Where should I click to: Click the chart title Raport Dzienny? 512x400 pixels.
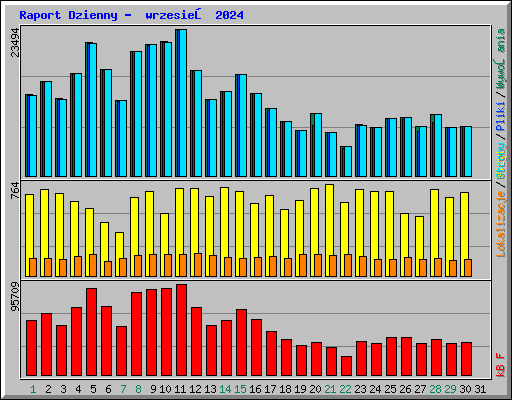click(68, 15)
